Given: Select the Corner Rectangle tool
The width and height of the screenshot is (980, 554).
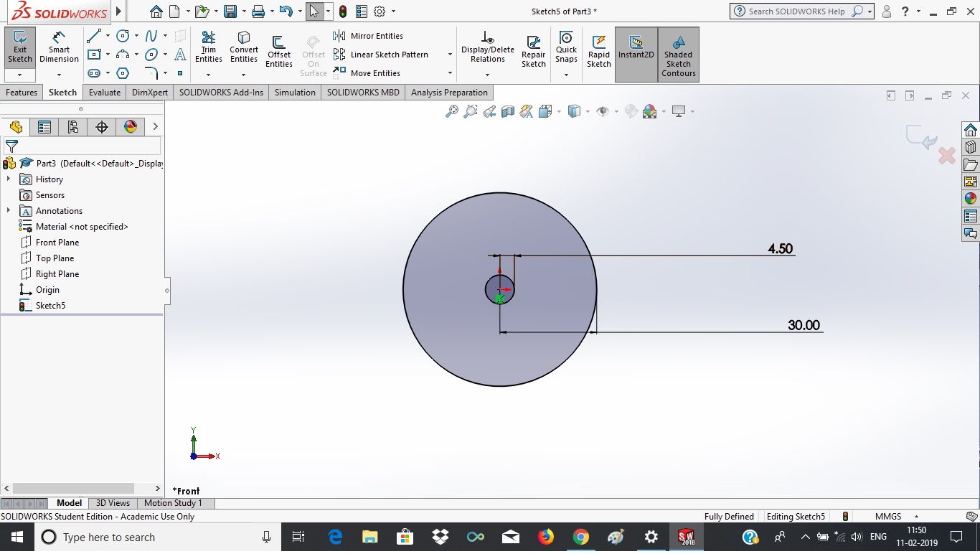Looking at the screenshot, I should coord(94,55).
